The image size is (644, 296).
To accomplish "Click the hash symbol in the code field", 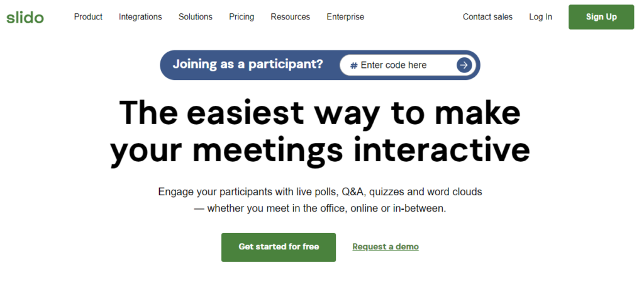I will click(354, 65).
